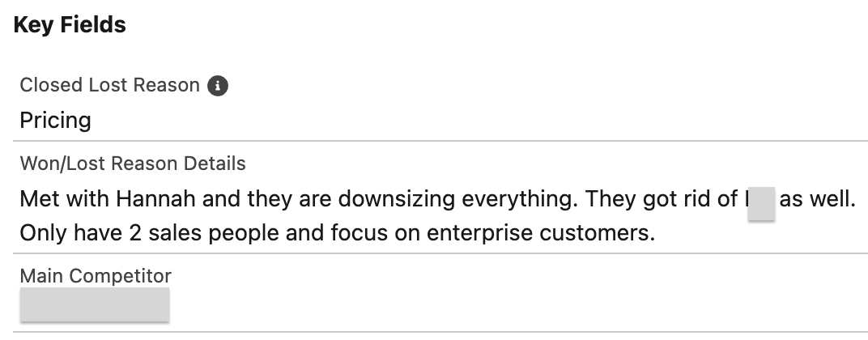Screen dimensions: 868x340
Task: Click the word "focus" in second details line
Action: tap(360, 233)
